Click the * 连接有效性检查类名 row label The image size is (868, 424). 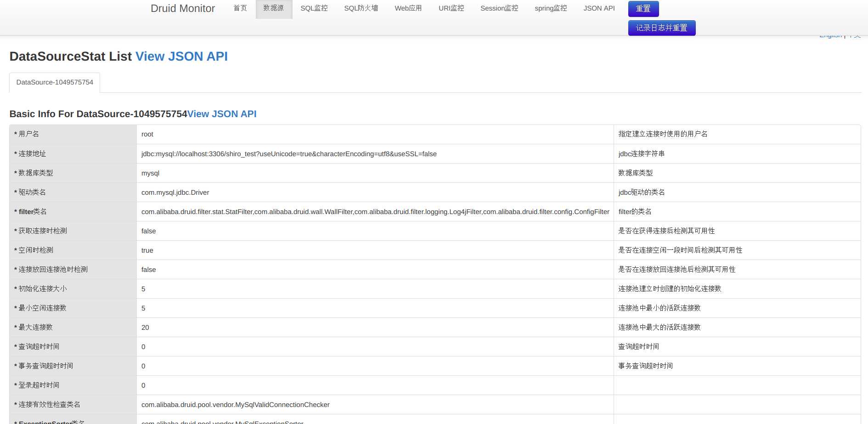click(x=47, y=405)
